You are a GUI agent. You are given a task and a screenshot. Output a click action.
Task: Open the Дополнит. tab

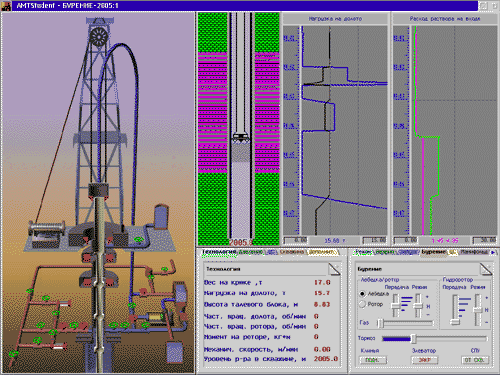(x=323, y=252)
